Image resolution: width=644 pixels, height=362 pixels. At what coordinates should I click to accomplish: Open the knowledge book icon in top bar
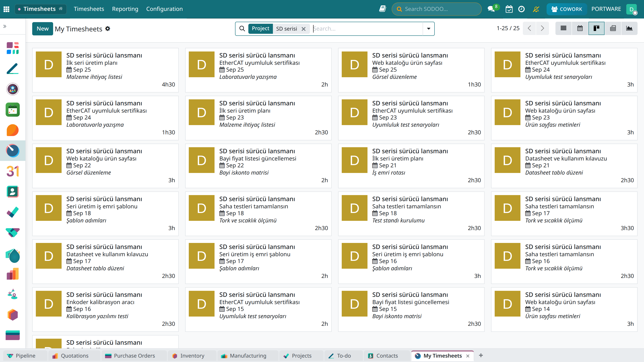coord(383,9)
